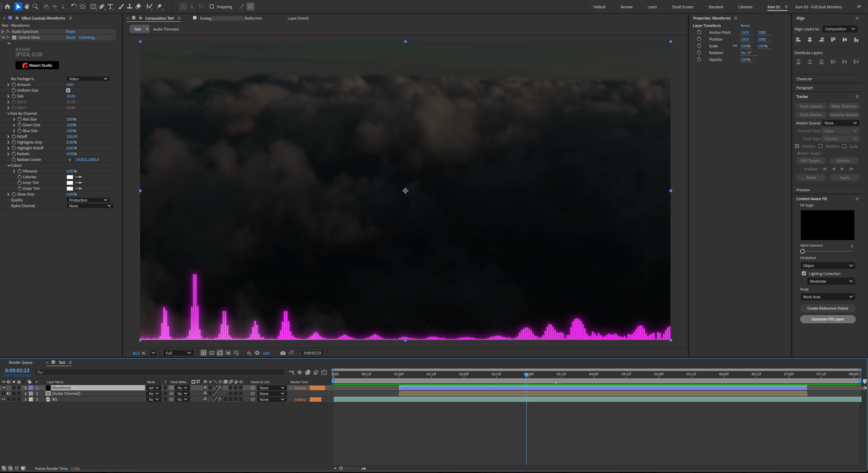Collapse the Size By Channel group

click(x=9, y=114)
